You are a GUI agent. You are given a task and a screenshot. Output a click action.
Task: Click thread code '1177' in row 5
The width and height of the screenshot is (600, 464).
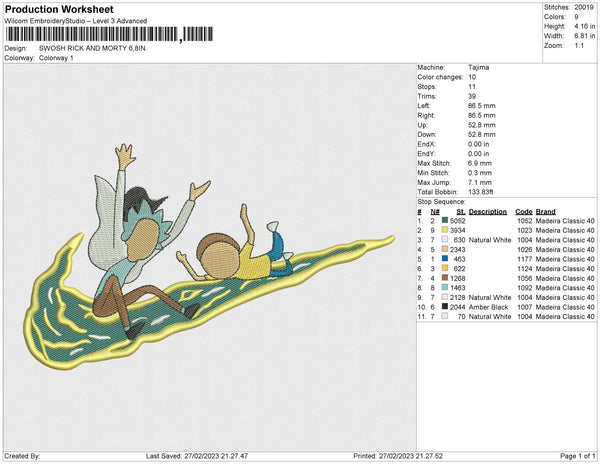click(x=525, y=259)
